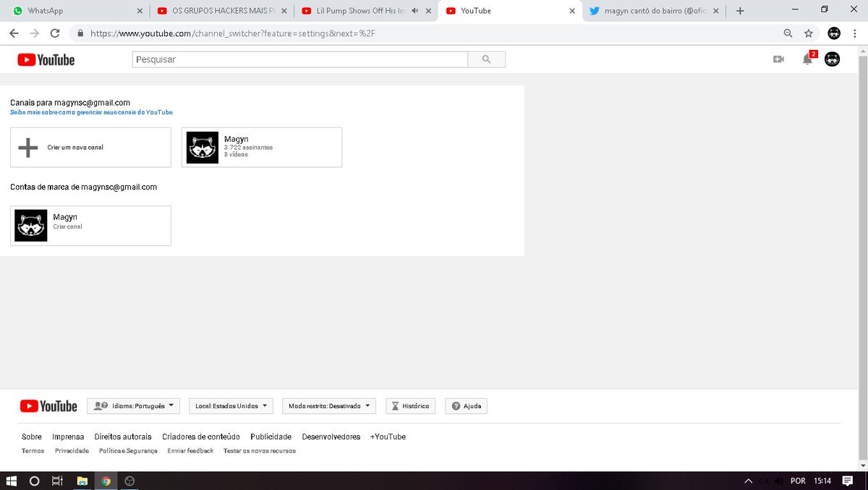Open the notifications bell
The image size is (868, 490).
808,59
